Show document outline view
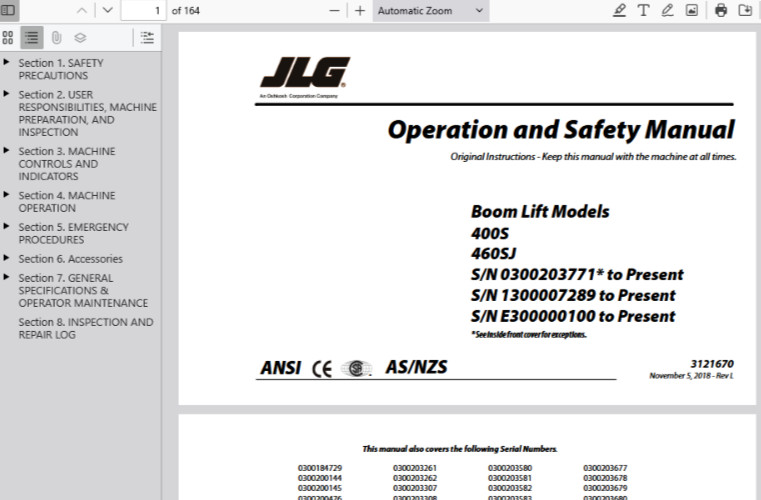The height and width of the screenshot is (500, 761). [32, 37]
